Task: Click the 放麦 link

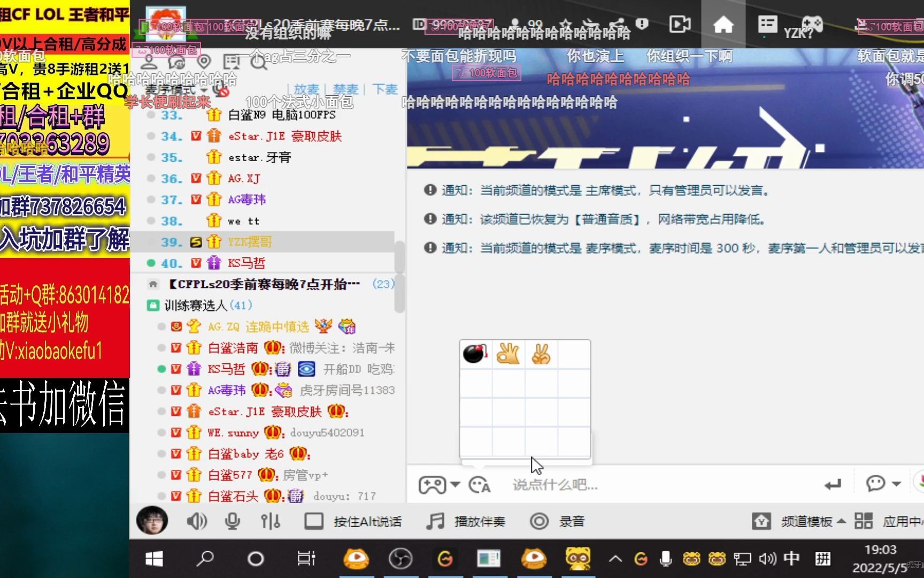Action: tap(306, 89)
